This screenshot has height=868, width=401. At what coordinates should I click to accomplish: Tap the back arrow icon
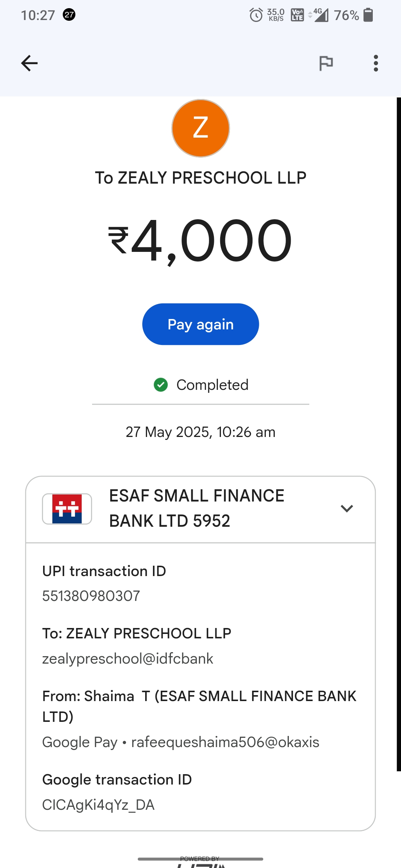[x=29, y=63]
